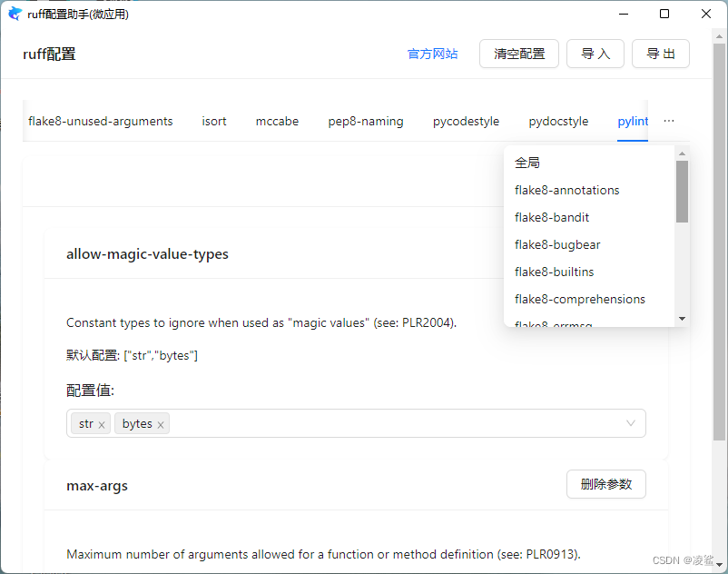
Task: Click the main window scroll-up arrow
Action: 719,36
